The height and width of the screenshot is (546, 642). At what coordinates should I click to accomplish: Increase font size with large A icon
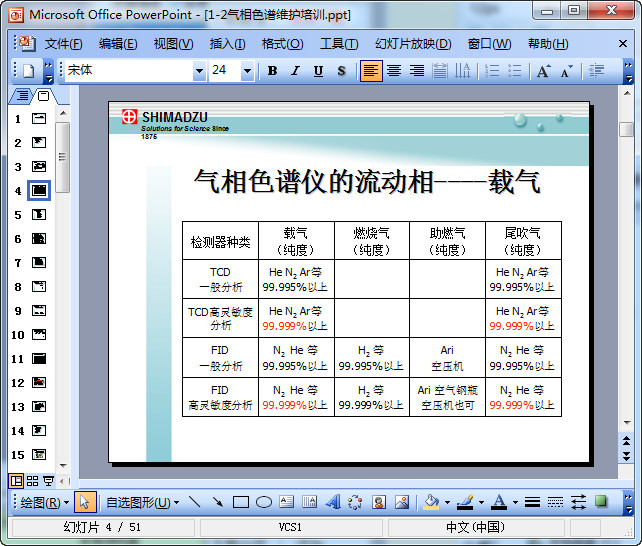[543, 71]
